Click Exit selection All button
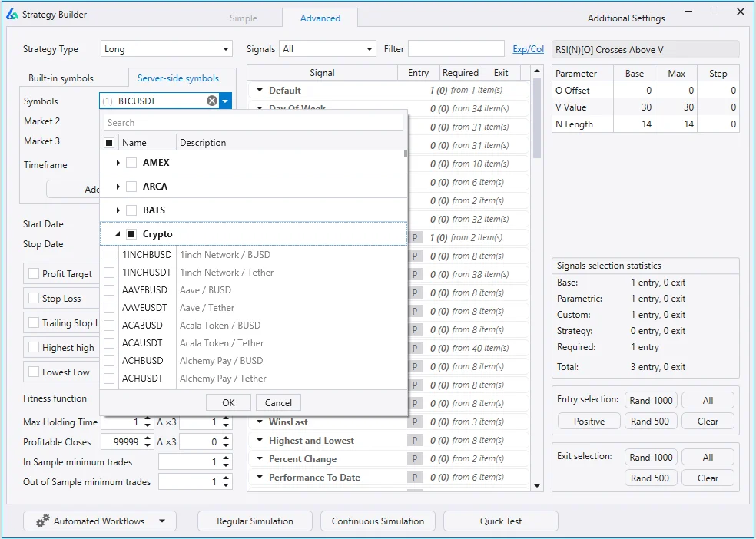The image size is (756, 539). (x=708, y=457)
